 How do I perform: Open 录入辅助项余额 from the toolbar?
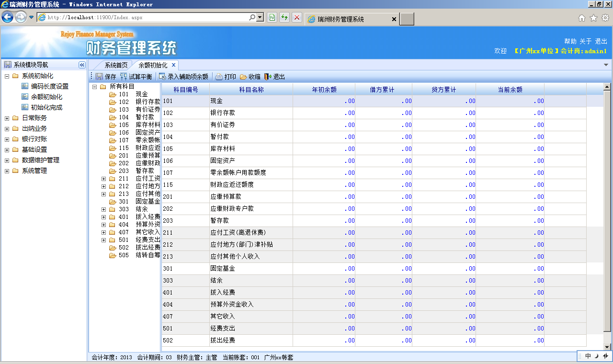(183, 77)
